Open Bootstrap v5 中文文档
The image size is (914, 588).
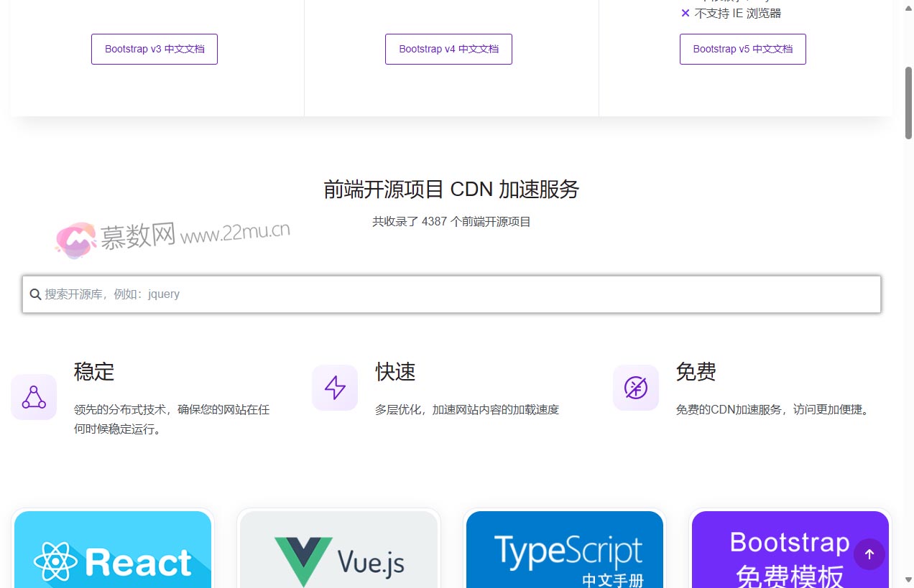point(742,49)
